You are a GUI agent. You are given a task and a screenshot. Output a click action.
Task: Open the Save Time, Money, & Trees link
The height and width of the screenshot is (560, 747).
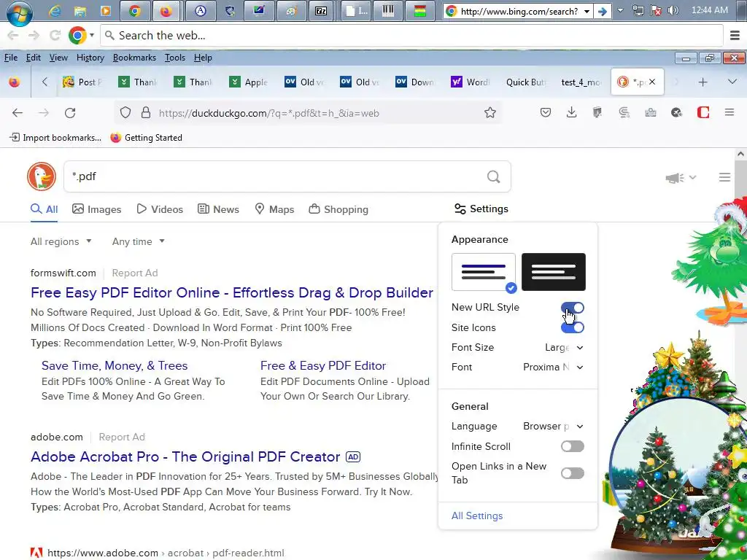pyautogui.click(x=115, y=365)
